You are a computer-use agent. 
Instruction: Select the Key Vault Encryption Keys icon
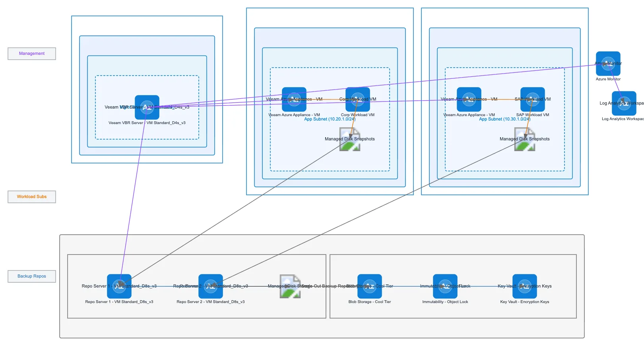pyautogui.click(x=525, y=286)
